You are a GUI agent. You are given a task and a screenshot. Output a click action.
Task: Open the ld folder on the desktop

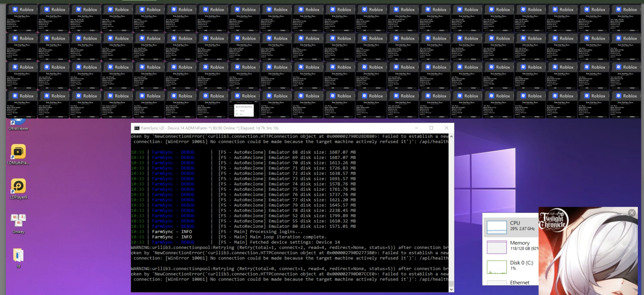tap(18, 258)
